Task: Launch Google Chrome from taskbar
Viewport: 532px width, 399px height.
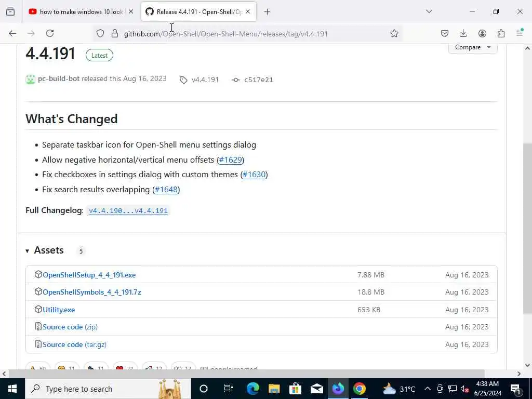Action: (x=360, y=389)
